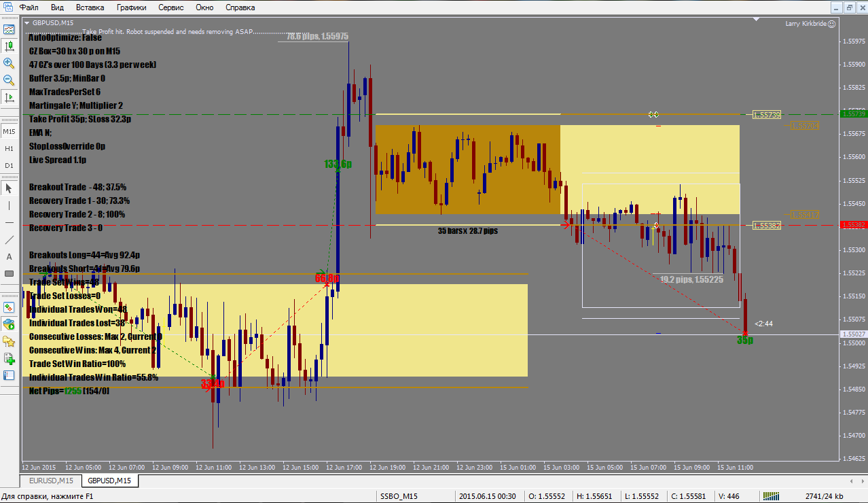The image size is (868, 503).
Task: Click the green '133.6p' trade label
Action: pos(338,164)
